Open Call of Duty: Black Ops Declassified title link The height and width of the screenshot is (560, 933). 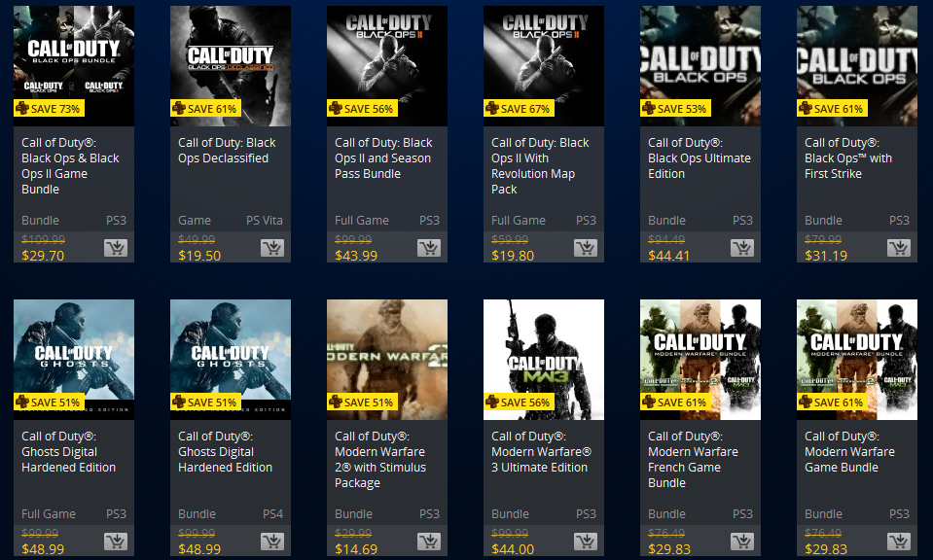(227, 151)
